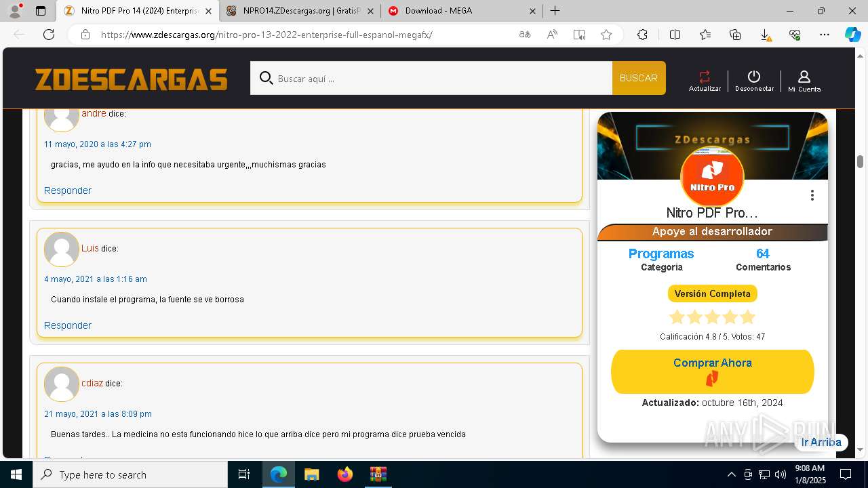The height and width of the screenshot is (488, 868).
Task: Click the Windows taskbar search box
Action: [x=130, y=474]
